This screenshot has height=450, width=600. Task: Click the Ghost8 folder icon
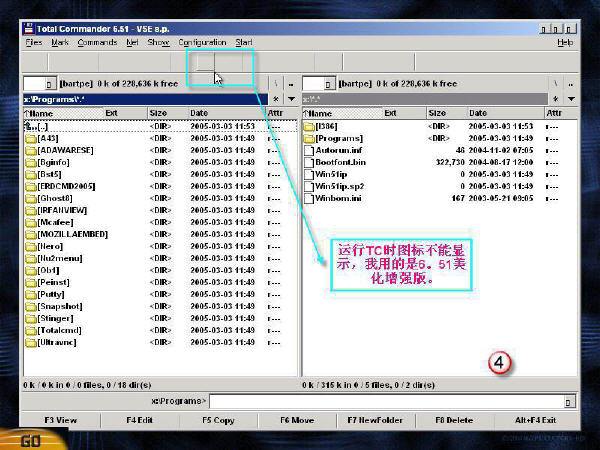pos(30,198)
